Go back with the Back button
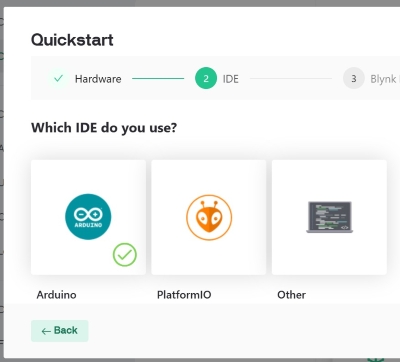 pos(60,331)
